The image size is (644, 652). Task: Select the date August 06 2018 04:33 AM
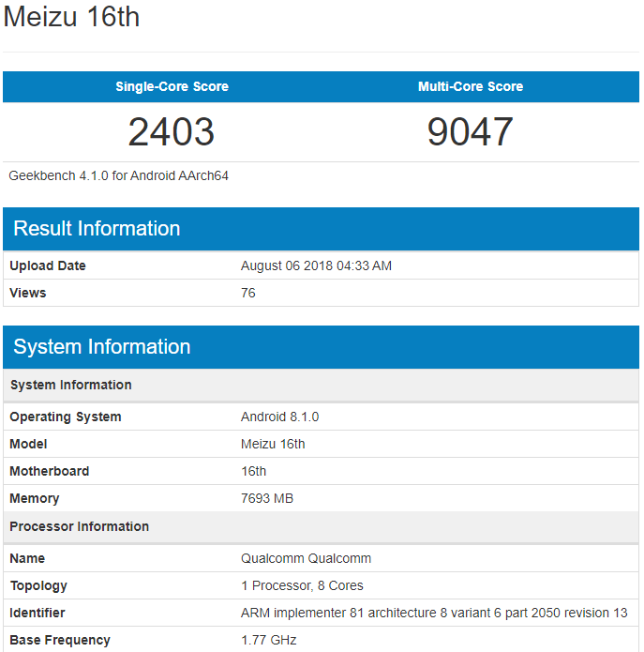tap(316, 265)
